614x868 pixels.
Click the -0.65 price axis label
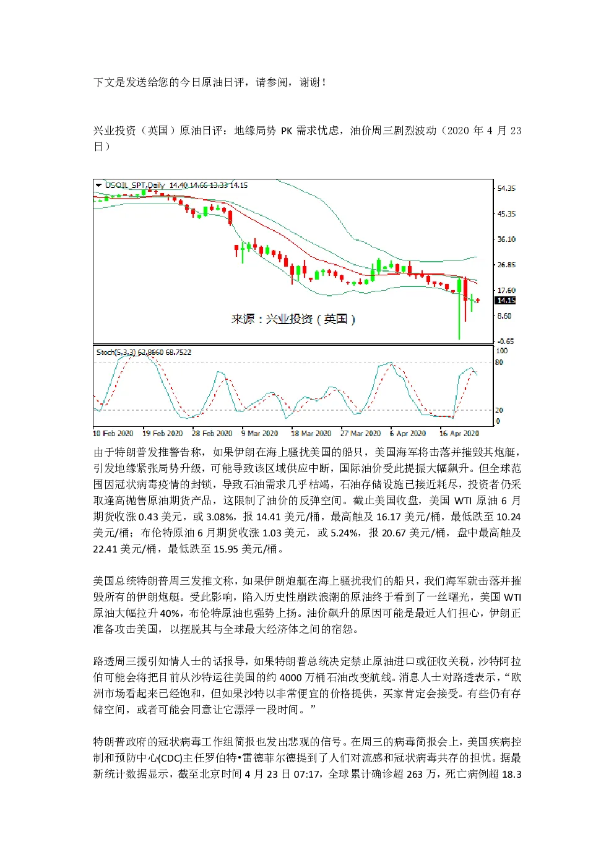point(506,342)
